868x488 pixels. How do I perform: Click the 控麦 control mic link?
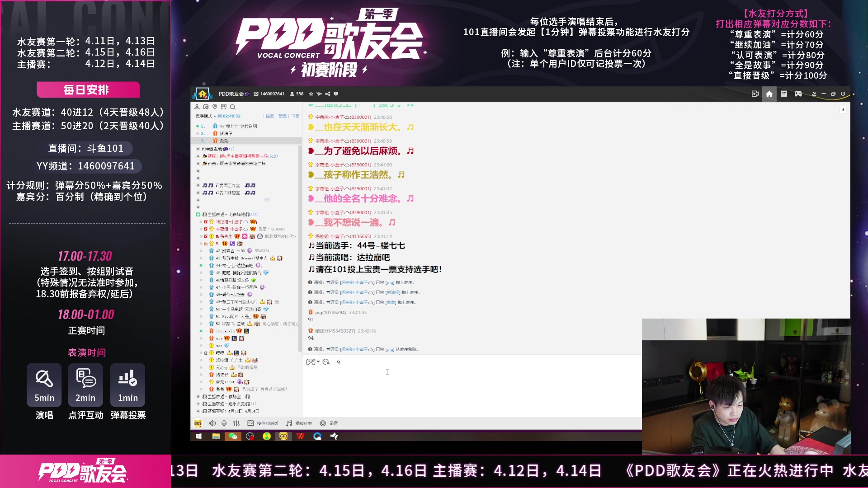(x=270, y=116)
